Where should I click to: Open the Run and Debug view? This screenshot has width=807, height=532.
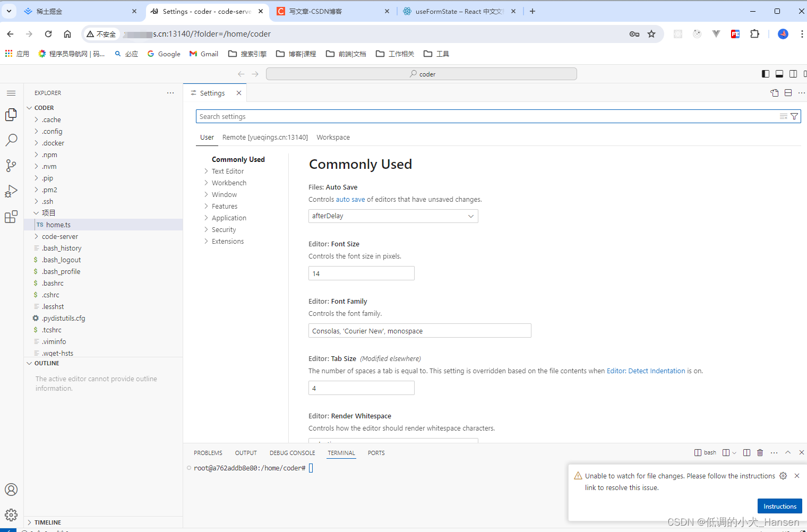coord(11,191)
